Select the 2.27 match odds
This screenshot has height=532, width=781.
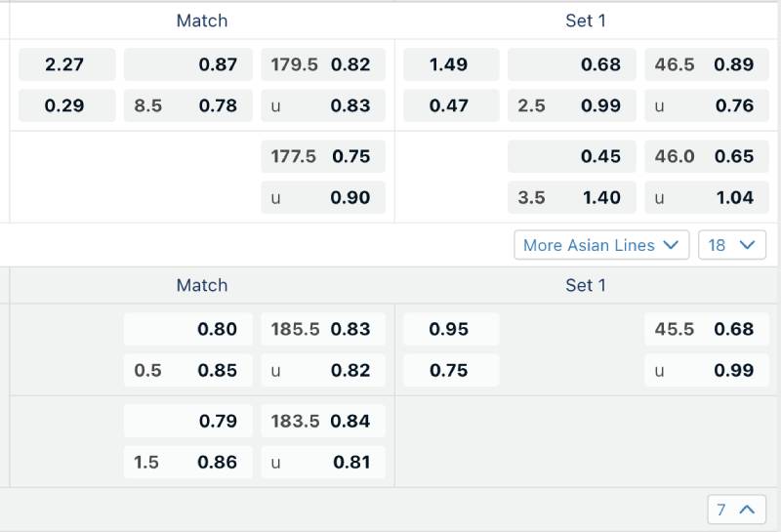click(65, 64)
